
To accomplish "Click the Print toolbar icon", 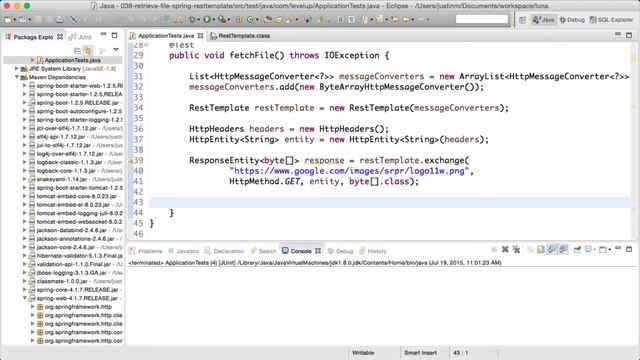I will pos(60,19).
